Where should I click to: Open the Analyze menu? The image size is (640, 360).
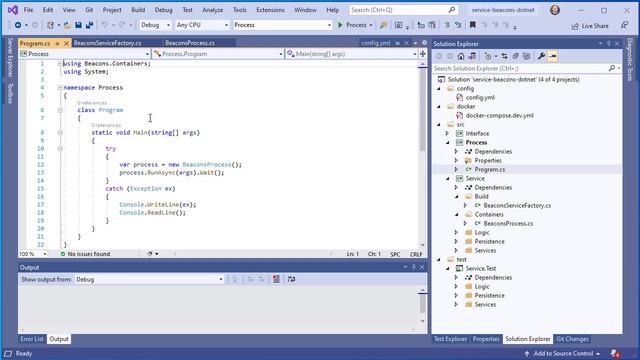[213, 10]
